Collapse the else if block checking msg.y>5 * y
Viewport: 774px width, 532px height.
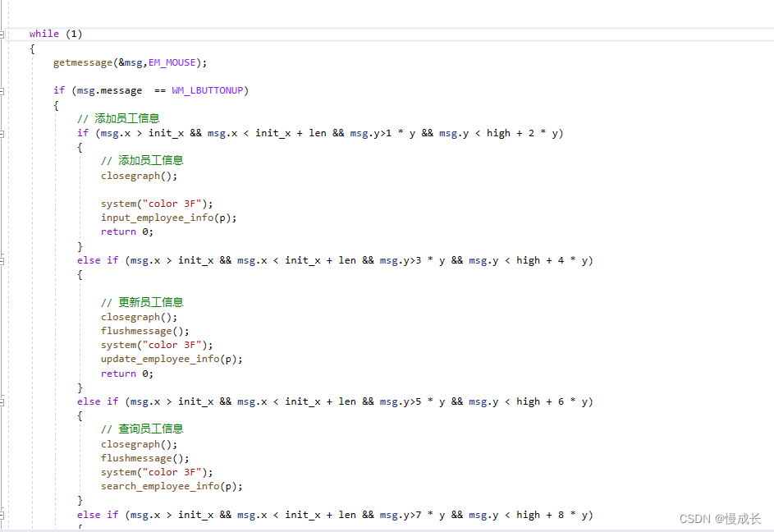click(x=2, y=402)
